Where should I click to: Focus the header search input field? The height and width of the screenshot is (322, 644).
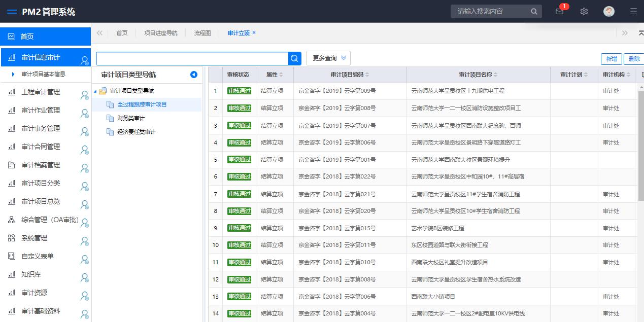490,11
